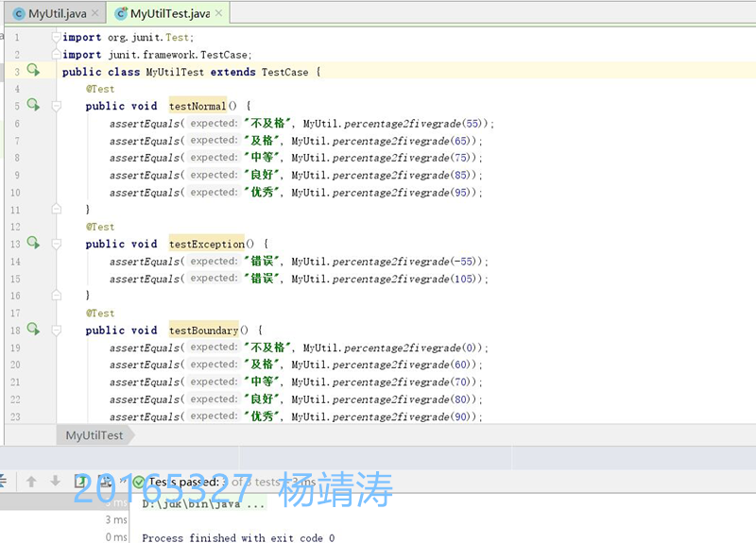Viewport: 756px width, 543px height.
Task: Show more toolbar actions chevron
Action: [x=123, y=481]
